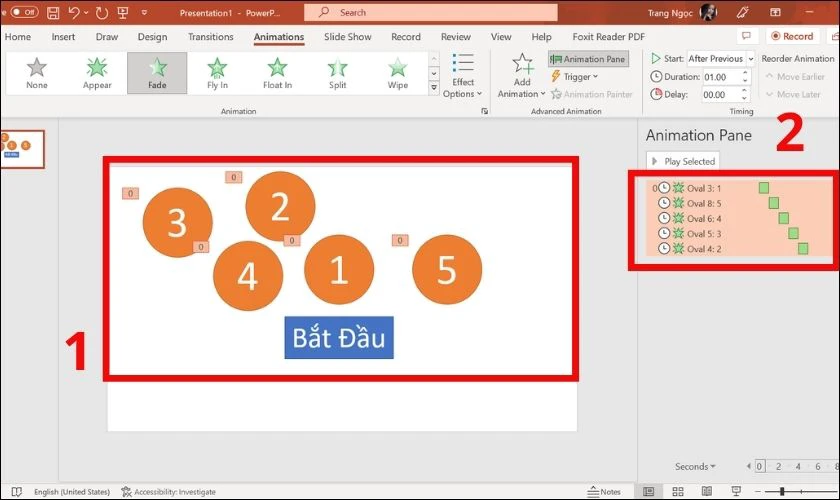The height and width of the screenshot is (500, 840).
Task: Open Customize Quick Access Toolbar dropdown
Action: coord(144,12)
